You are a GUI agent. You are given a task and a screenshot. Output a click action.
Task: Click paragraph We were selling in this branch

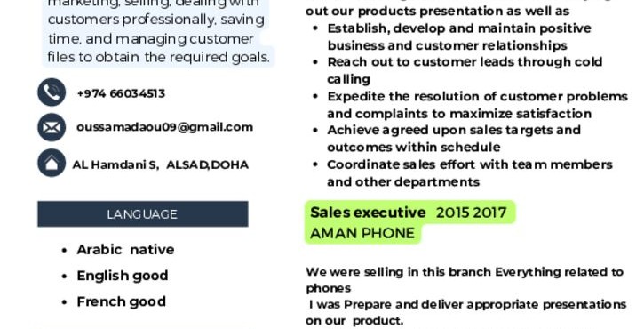(465, 279)
